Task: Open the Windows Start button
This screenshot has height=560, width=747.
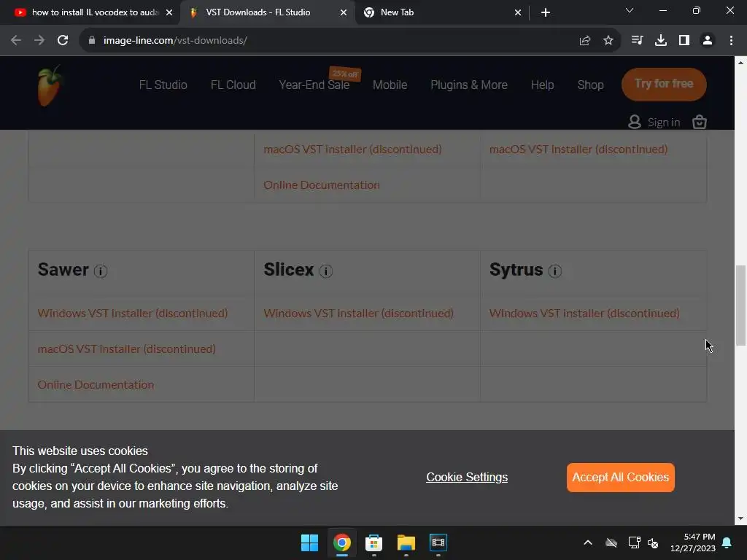Action: (x=309, y=542)
